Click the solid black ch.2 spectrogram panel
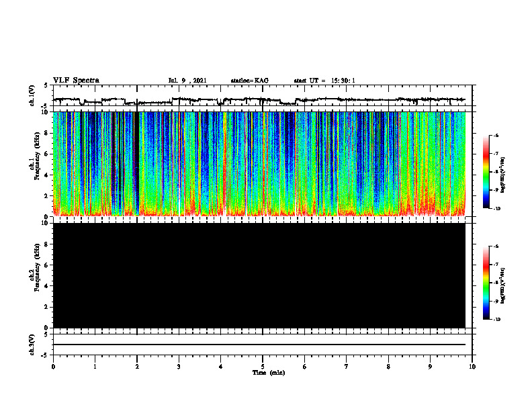This screenshot has width=532, height=411. coord(259,275)
